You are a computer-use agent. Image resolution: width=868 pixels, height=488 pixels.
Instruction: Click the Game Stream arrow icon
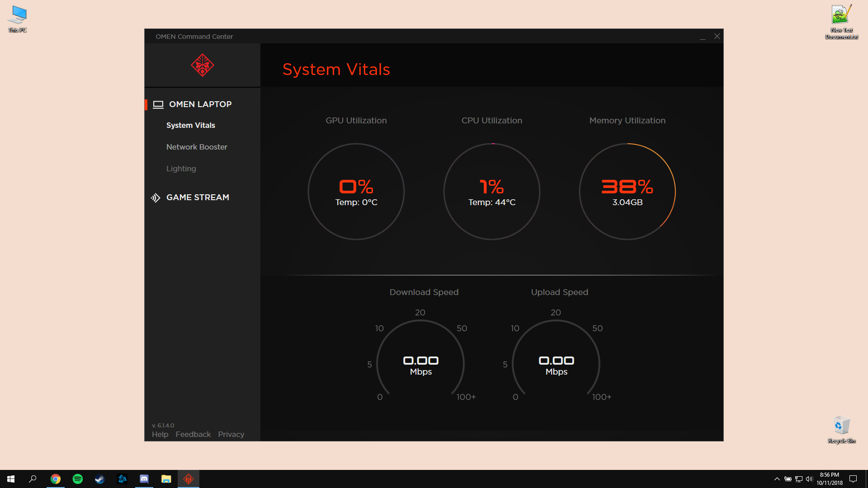click(156, 197)
